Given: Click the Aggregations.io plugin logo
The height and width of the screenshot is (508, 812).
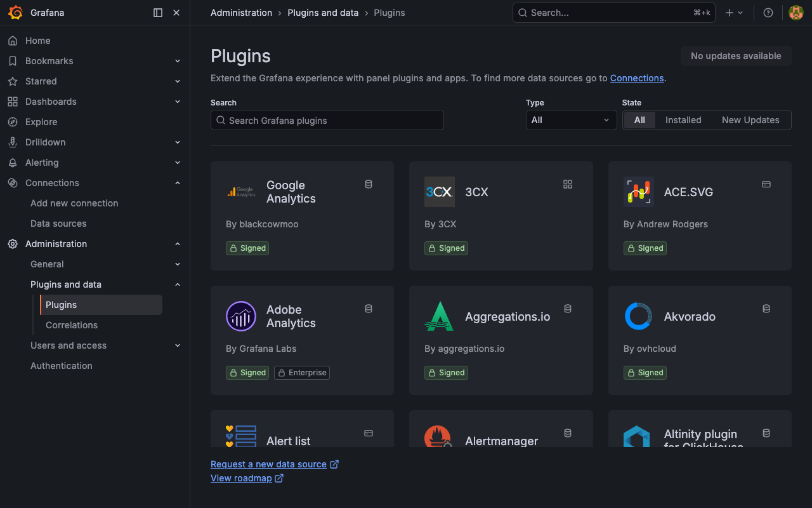Looking at the screenshot, I should pyautogui.click(x=440, y=316).
